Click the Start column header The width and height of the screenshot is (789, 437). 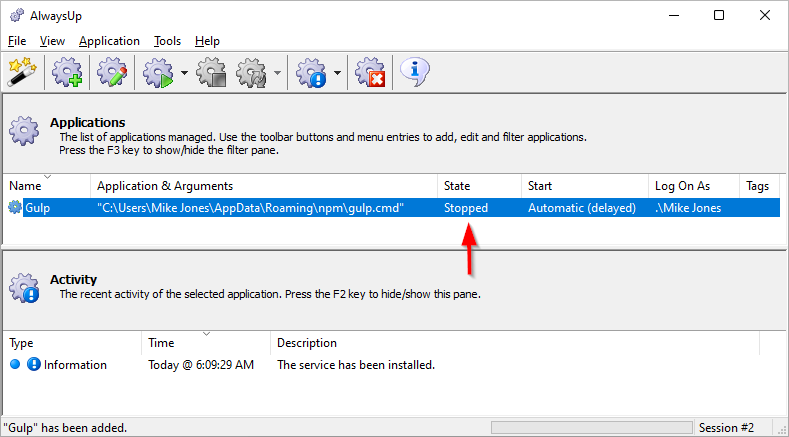click(x=585, y=186)
